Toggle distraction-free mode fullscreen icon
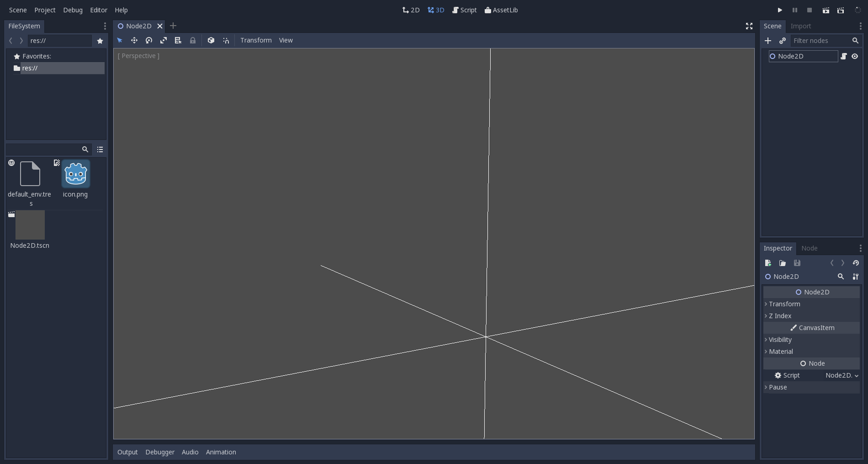This screenshot has width=868, height=464. click(749, 26)
